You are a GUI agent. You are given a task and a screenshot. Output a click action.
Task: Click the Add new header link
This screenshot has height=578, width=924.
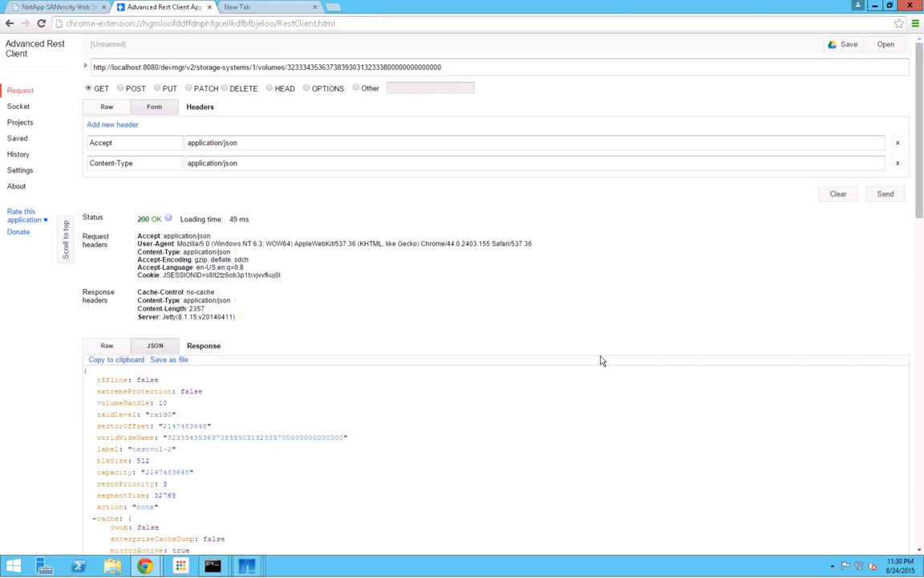[112, 124]
